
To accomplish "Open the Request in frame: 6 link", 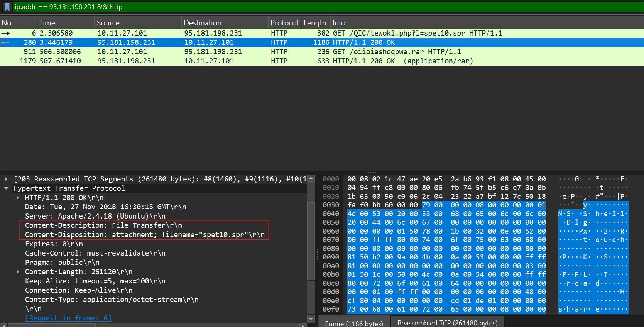I will coord(68,318).
